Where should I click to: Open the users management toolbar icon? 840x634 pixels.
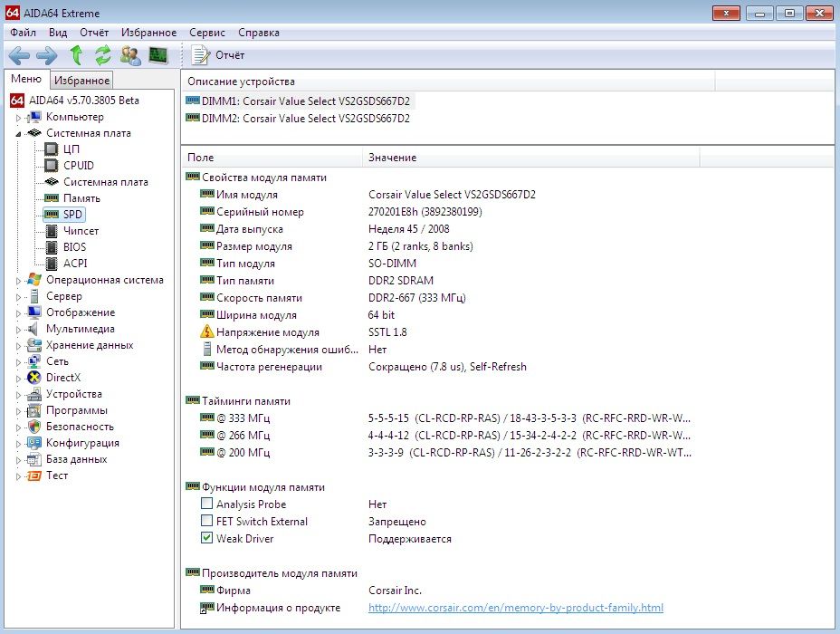130,55
